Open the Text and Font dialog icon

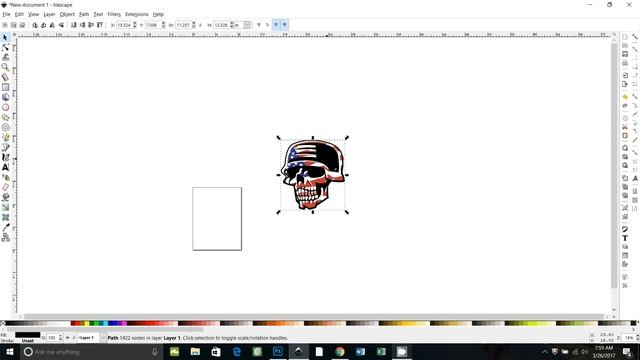pyautogui.click(x=625, y=238)
